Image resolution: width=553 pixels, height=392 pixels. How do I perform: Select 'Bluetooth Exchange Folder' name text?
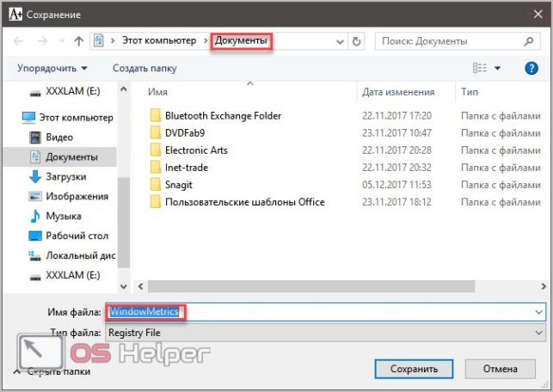(223, 116)
